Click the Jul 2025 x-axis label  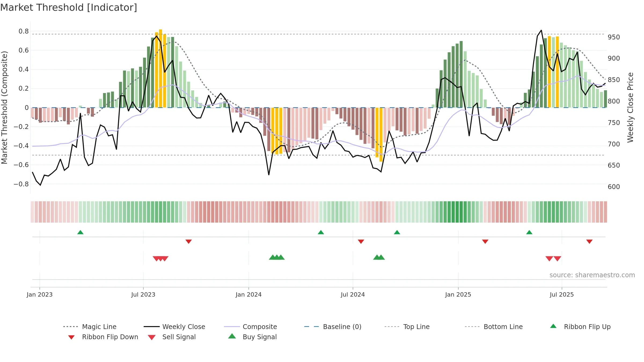[x=562, y=294]
